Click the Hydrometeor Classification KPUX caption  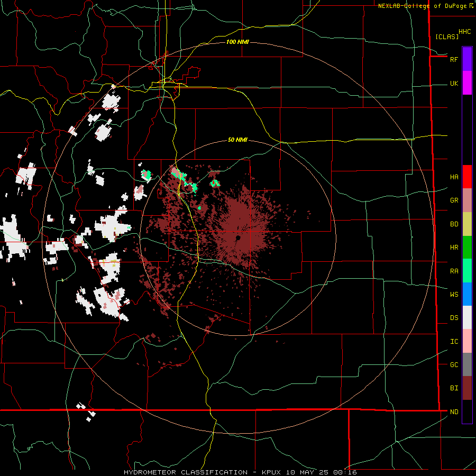(x=240, y=472)
